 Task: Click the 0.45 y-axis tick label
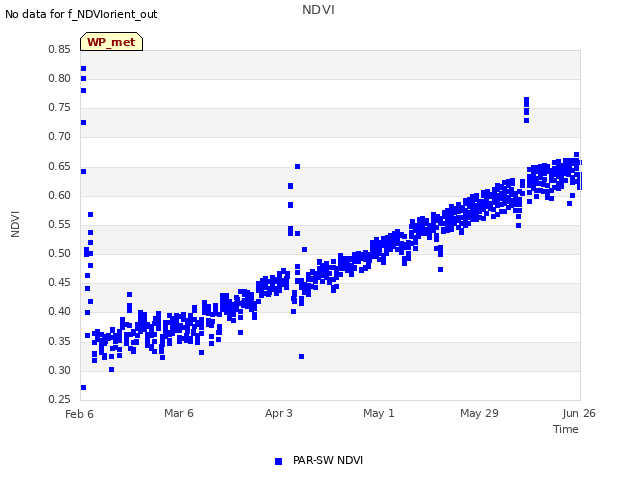coord(59,282)
